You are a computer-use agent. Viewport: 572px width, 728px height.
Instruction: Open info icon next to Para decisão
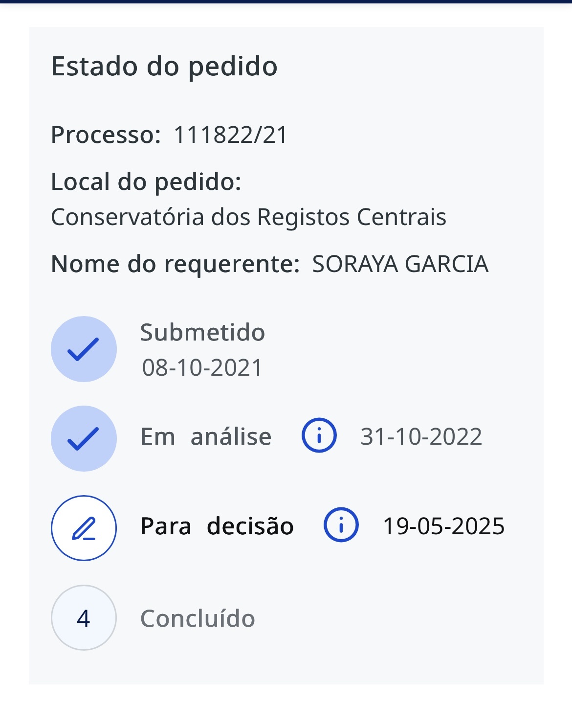341,525
